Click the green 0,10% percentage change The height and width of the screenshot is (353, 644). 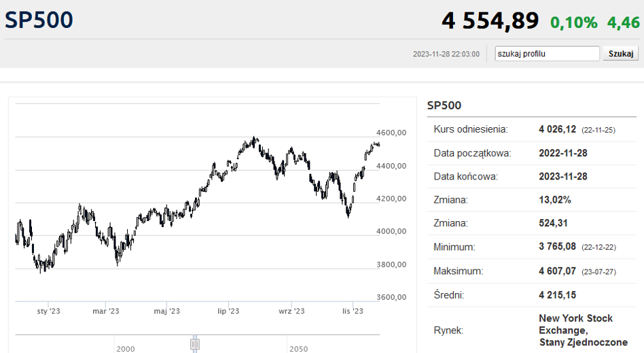574,22
